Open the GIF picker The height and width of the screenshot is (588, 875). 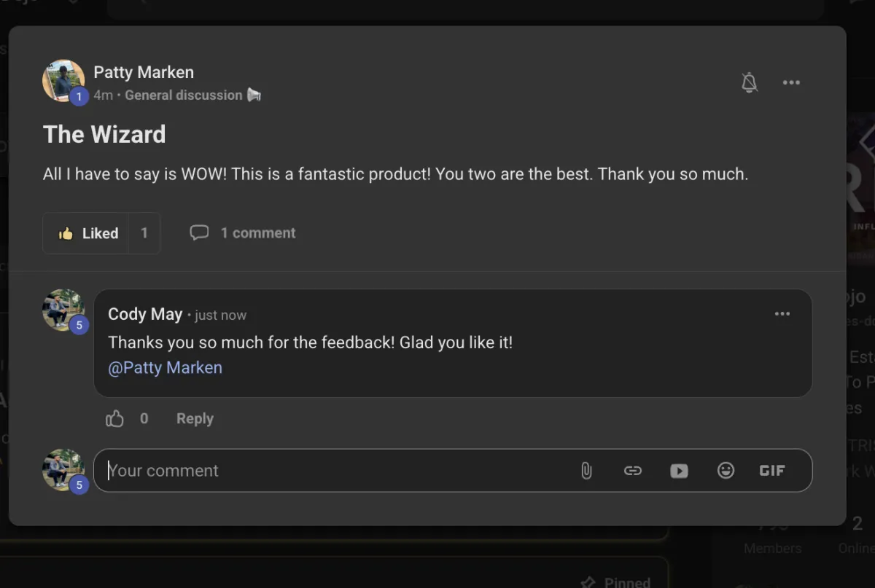click(x=772, y=471)
